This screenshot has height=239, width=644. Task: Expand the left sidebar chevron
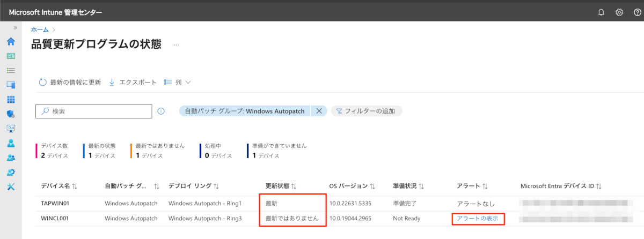[16, 28]
